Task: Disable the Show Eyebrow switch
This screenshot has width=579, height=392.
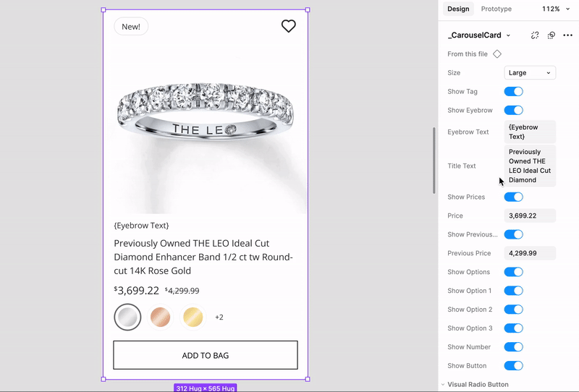Action: [514, 110]
